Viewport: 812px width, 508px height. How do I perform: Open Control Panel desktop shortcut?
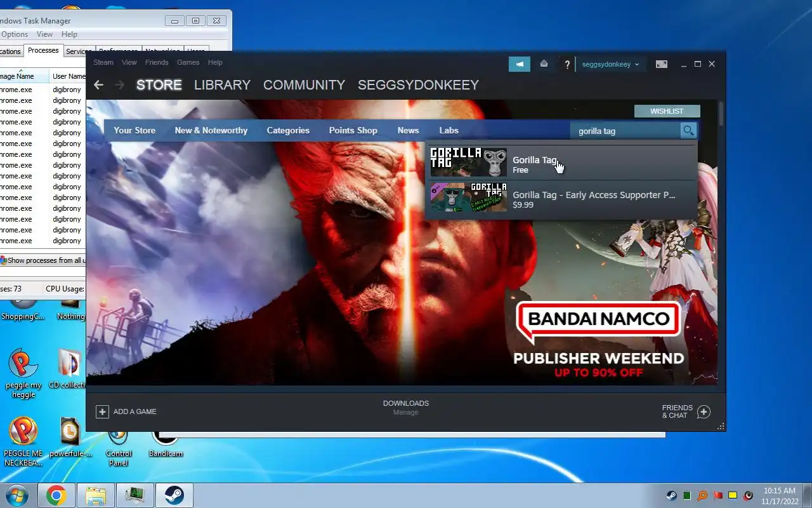click(119, 447)
